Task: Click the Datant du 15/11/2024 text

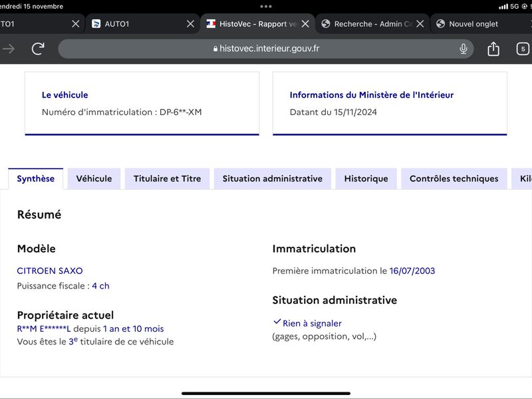Action: tap(333, 112)
